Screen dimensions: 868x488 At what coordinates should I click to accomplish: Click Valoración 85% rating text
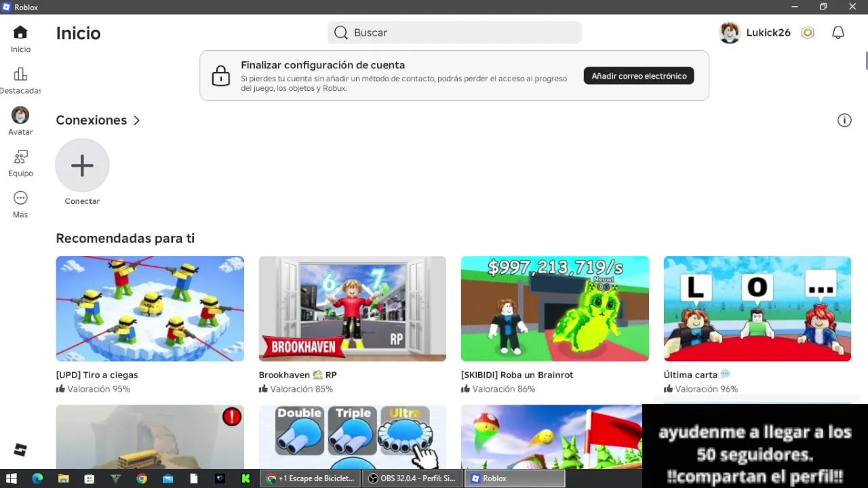click(x=301, y=389)
